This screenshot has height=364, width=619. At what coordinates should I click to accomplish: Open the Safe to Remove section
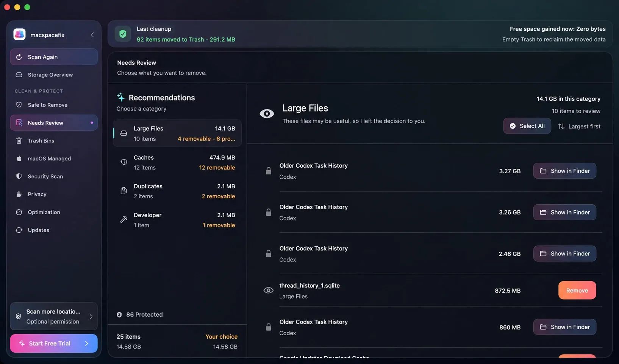[x=54, y=105]
